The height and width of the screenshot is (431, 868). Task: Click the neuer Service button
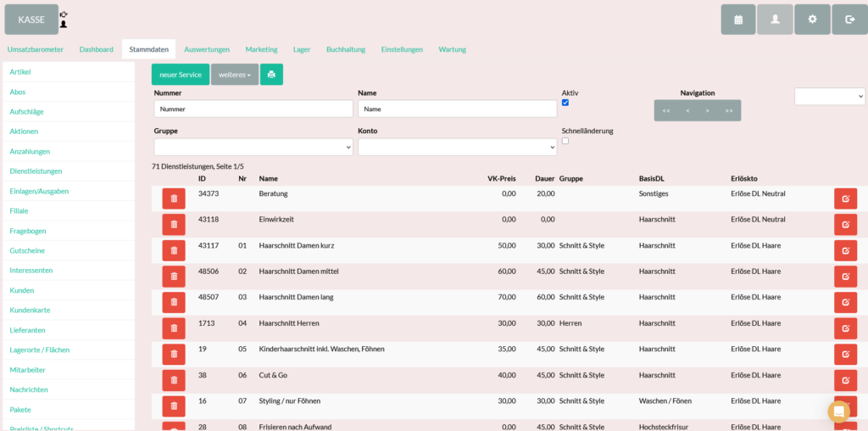point(181,75)
